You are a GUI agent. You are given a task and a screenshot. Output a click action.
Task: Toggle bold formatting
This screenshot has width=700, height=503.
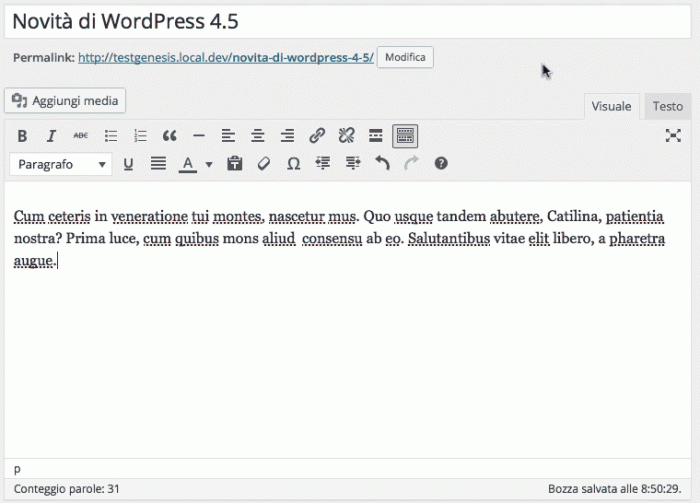tap(23, 135)
